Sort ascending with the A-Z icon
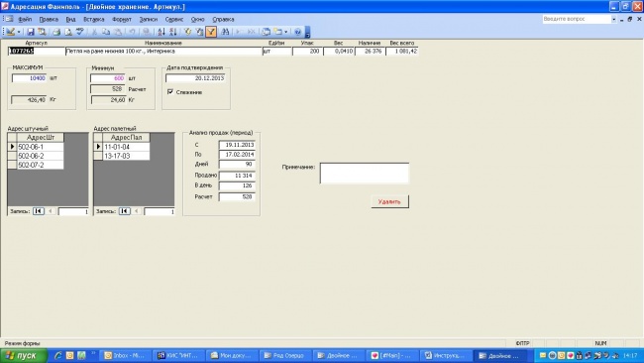 pyautogui.click(x=161, y=32)
